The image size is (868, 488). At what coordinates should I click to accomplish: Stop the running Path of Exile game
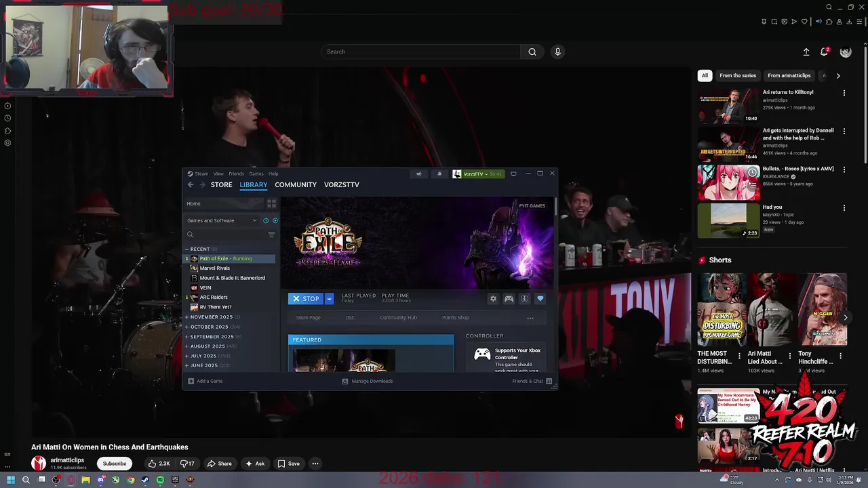click(x=306, y=299)
